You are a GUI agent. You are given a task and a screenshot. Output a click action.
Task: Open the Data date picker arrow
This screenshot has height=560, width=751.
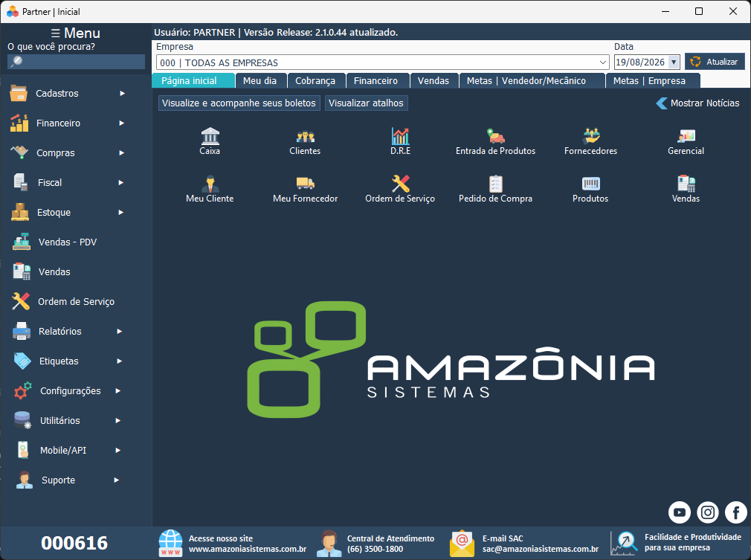(x=674, y=62)
